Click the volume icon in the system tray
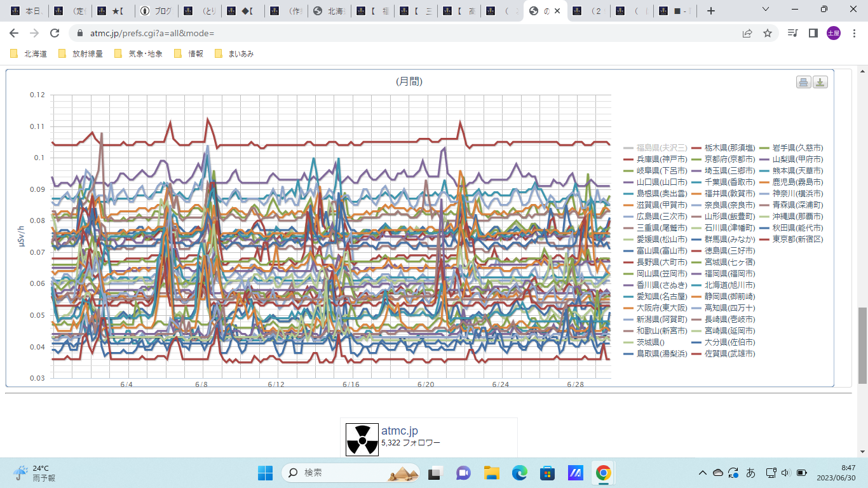This screenshot has height=488, width=868. point(785,473)
